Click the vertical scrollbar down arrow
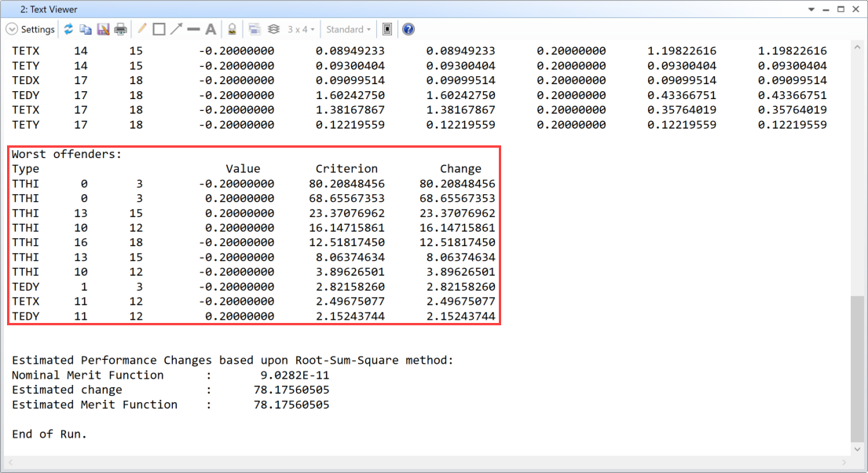 click(x=858, y=449)
